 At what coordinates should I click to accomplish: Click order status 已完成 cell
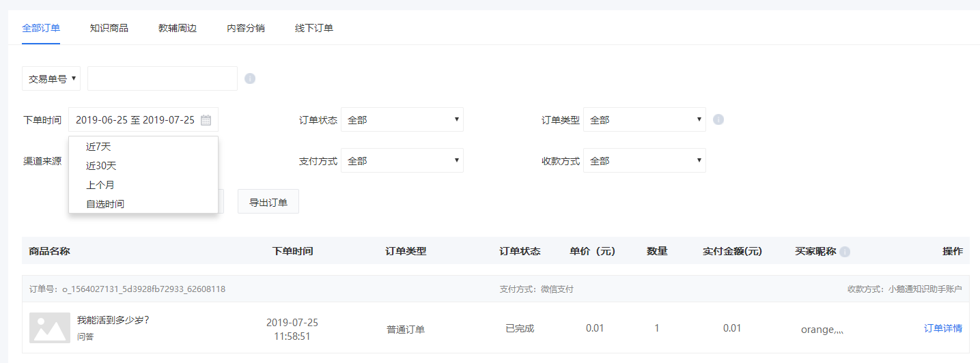(x=520, y=328)
